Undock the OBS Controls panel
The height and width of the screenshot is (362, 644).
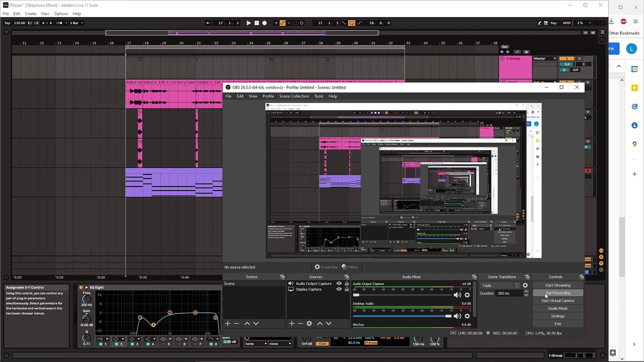(582, 277)
